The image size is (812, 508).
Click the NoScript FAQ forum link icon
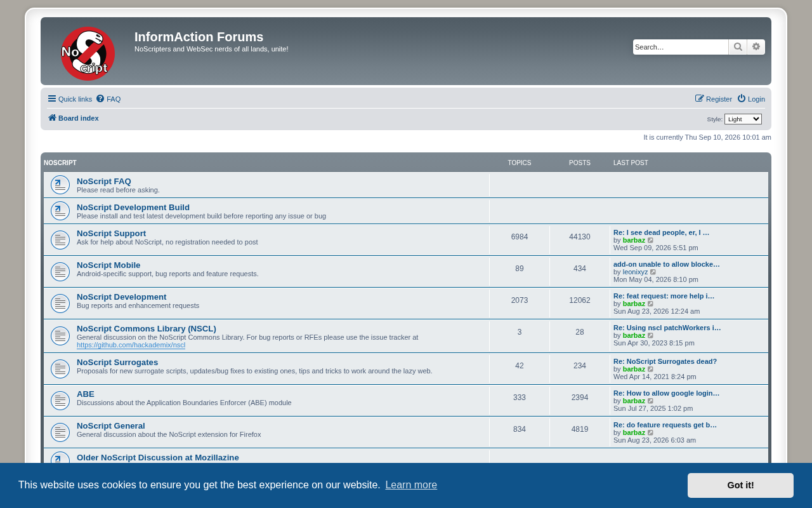[60, 185]
